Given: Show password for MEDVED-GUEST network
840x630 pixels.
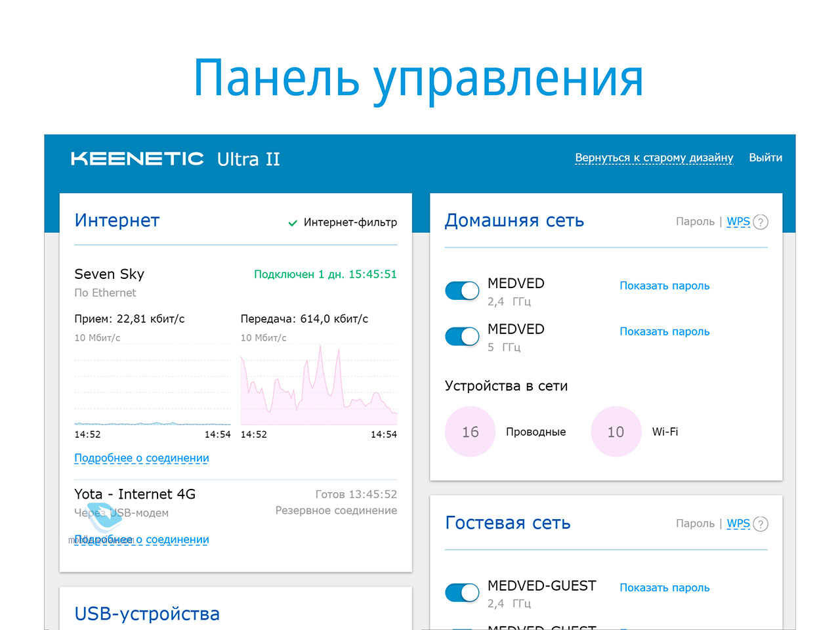Looking at the screenshot, I should 664,587.
